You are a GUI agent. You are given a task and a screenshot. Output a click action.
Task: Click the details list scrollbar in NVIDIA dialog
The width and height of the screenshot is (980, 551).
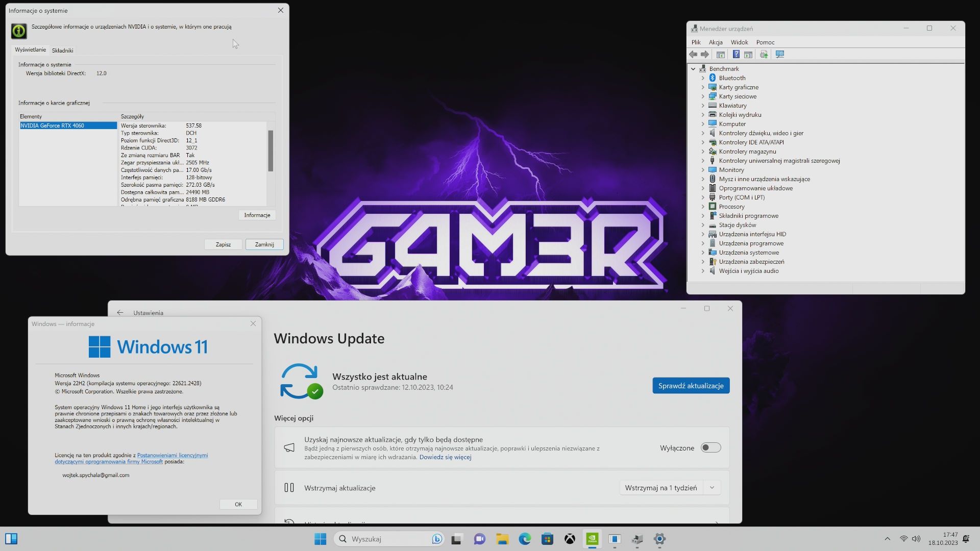[x=271, y=151]
